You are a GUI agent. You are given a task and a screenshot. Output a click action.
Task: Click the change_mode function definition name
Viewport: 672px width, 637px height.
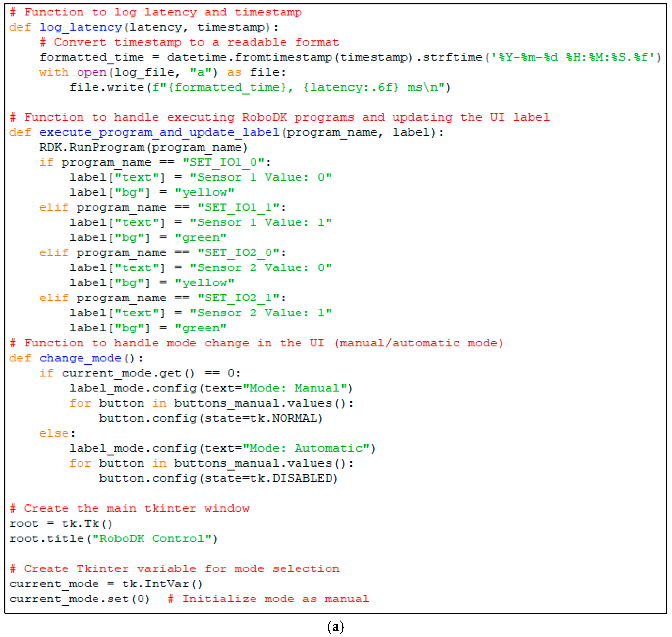(x=80, y=358)
